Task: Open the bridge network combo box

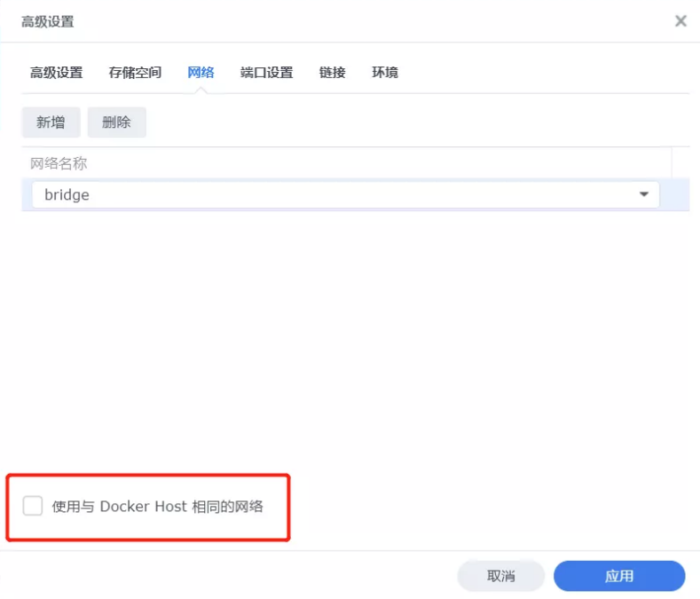Action: point(337,195)
